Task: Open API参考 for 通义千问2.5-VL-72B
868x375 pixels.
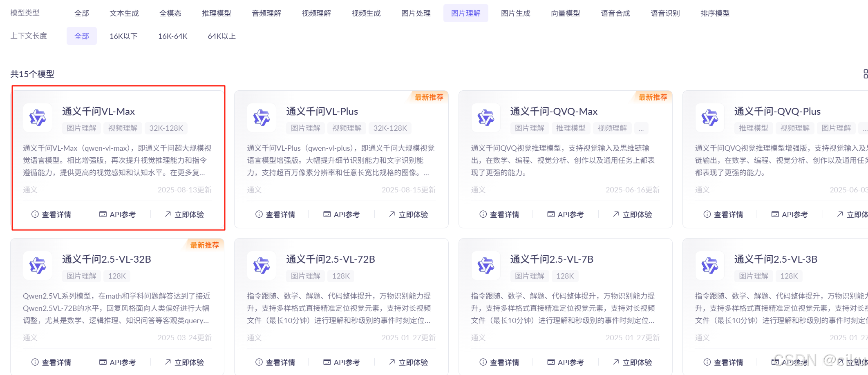Action: pos(342,362)
